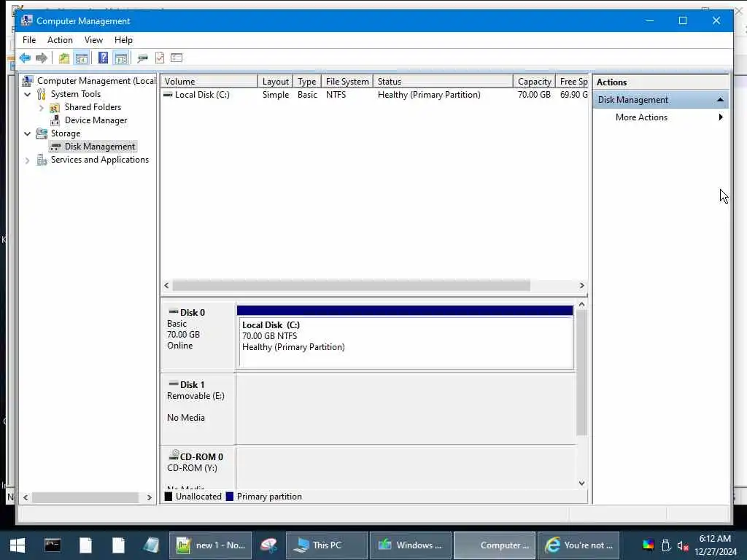
Task: Click the Up one level folder icon
Action: [x=64, y=58]
